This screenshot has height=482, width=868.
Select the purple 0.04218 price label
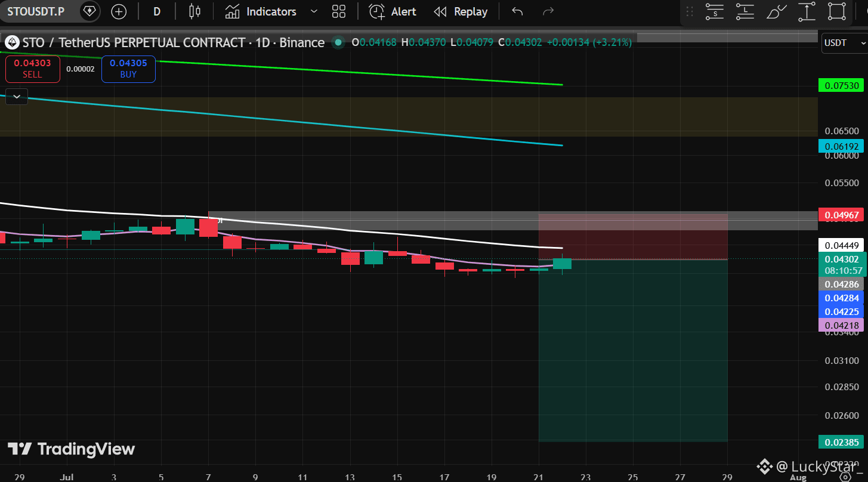click(x=842, y=325)
